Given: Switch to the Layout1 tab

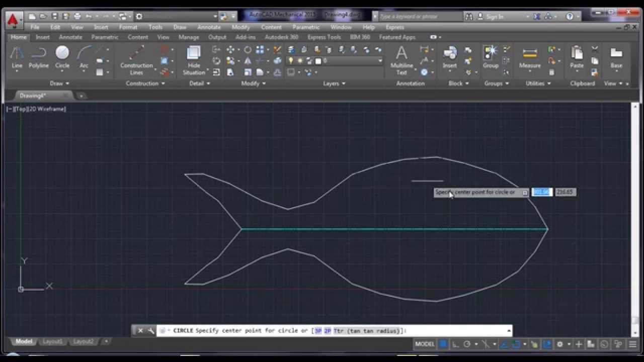Looking at the screenshot, I should click(52, 341).
